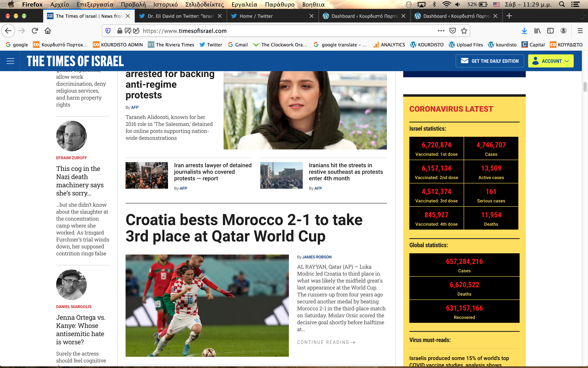Open the Εργαλεία menu
The height and width of the screenshot is (368, 588).
click(244, 4)
